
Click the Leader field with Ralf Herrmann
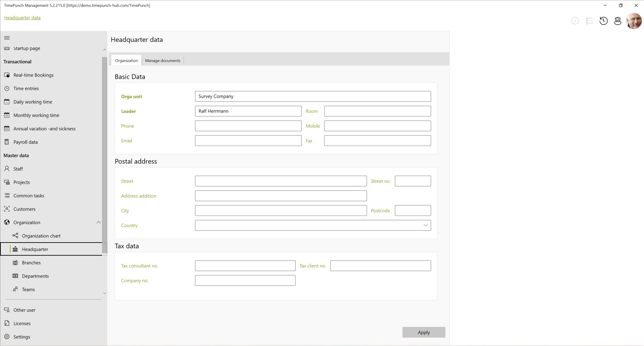tap(248, 111)
